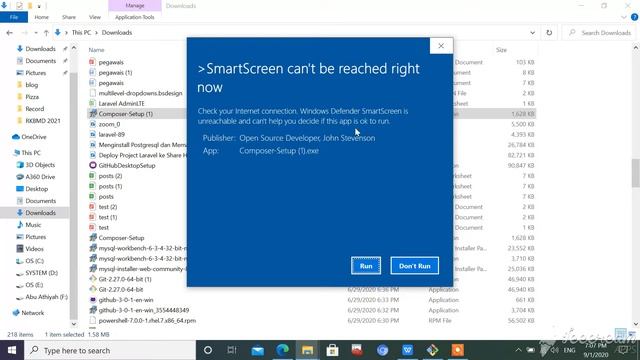Go back using the back arrow
Viewport: 640px width, 360px height.
[x=10, y=33]
